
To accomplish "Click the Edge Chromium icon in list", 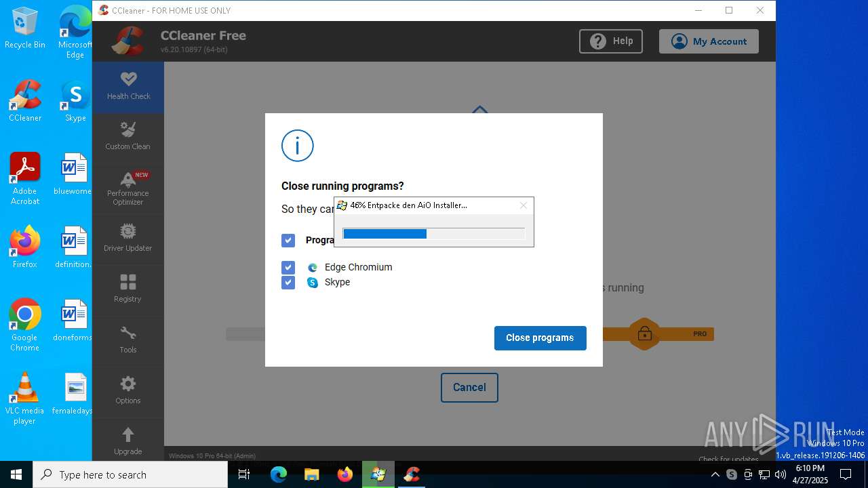I will click(x=313, y=268).
